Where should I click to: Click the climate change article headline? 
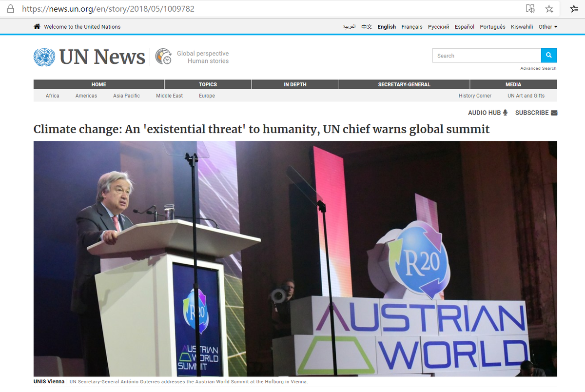point(261,129)
